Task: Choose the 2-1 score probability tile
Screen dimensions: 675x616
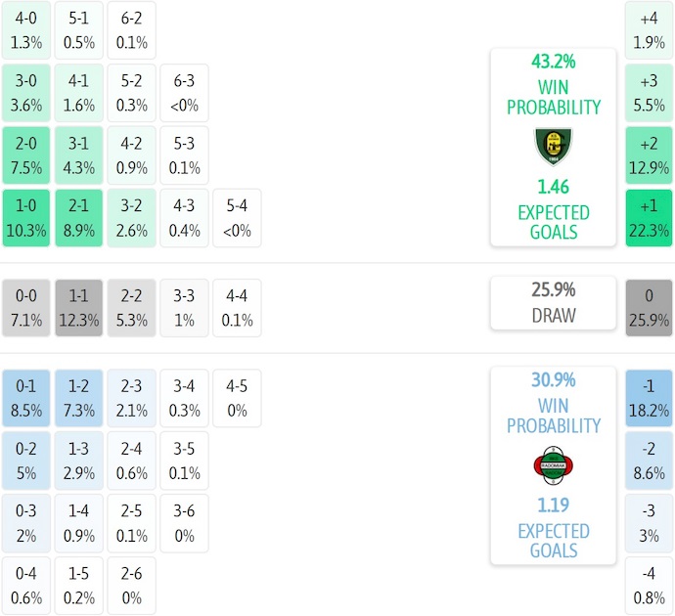Action: pyautogui.click(x=79, y=218)
